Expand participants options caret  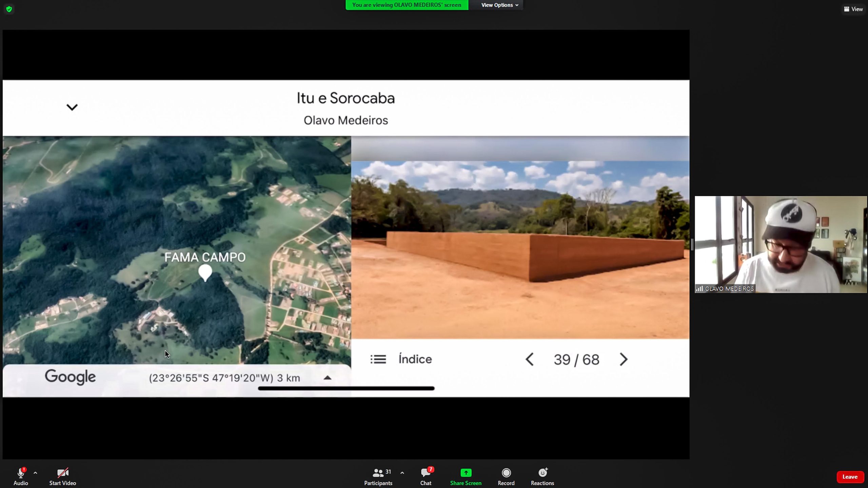[x=402, y=472]
